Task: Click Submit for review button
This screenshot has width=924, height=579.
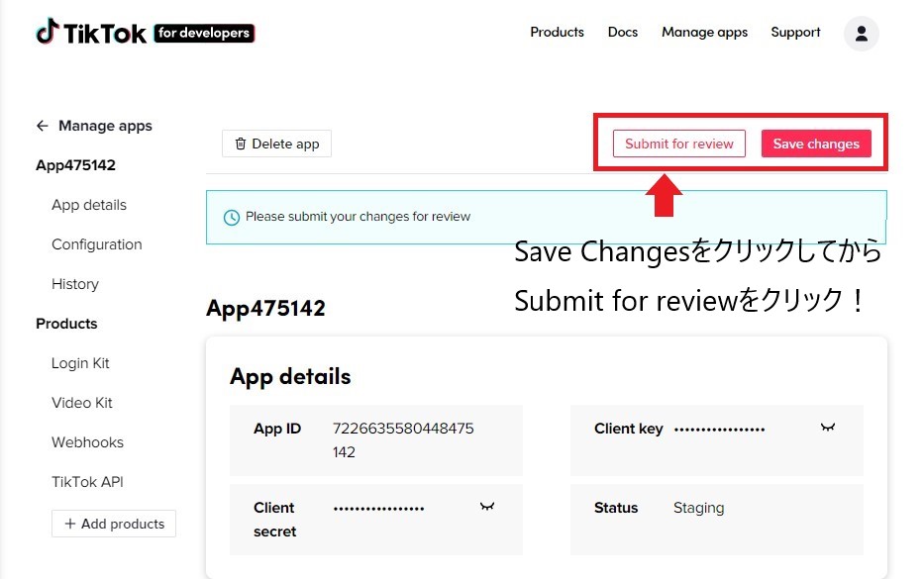Action: 678,144
